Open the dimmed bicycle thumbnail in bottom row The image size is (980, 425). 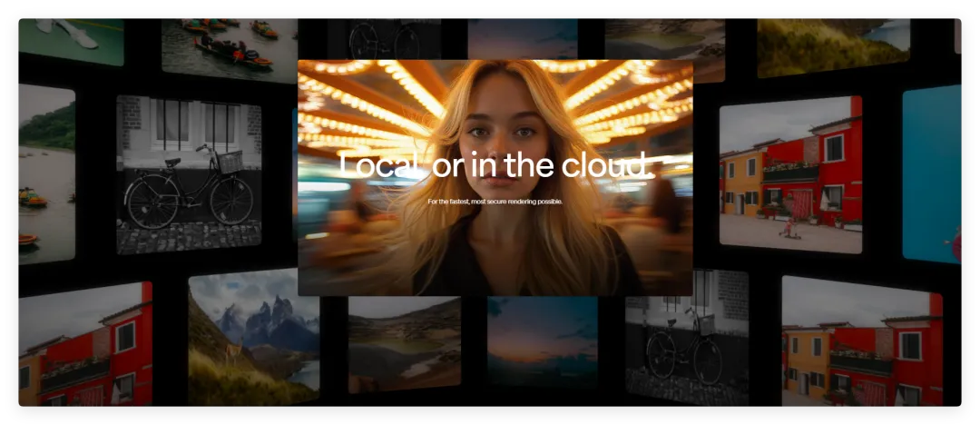coord(687,338)
